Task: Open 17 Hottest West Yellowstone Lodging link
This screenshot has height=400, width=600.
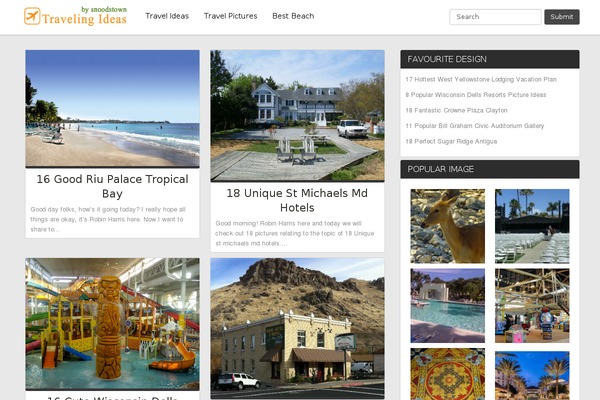Action: 481,80
